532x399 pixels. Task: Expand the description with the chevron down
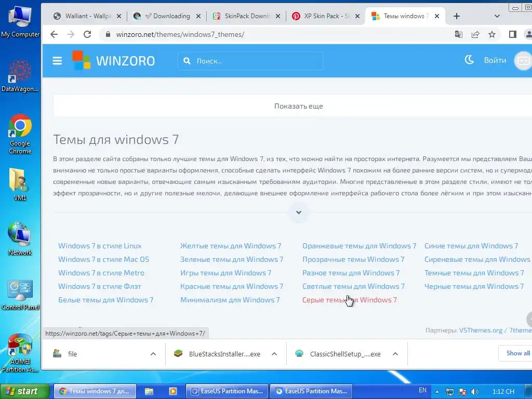click(x=299, y=212)
